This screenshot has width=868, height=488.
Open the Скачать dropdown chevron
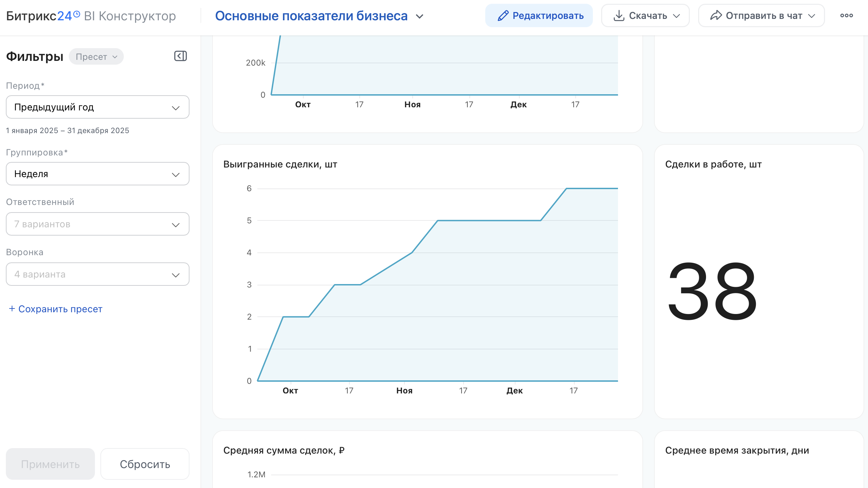tap(676, 16)
